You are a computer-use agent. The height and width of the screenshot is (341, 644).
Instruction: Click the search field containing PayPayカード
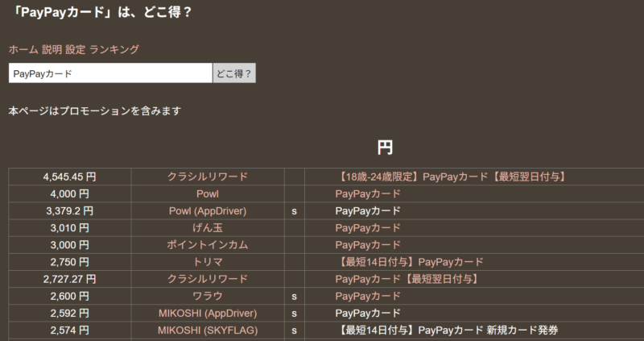110,73
